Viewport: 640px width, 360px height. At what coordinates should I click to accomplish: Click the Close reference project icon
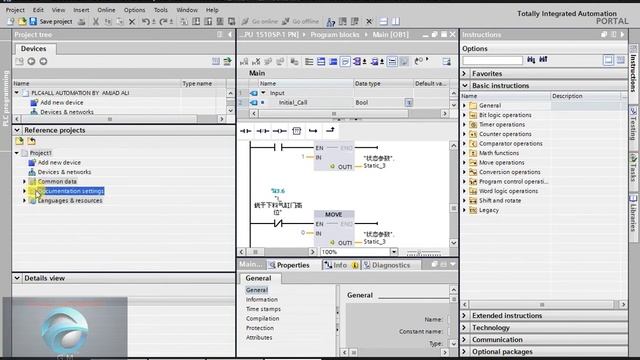[31, 141]
